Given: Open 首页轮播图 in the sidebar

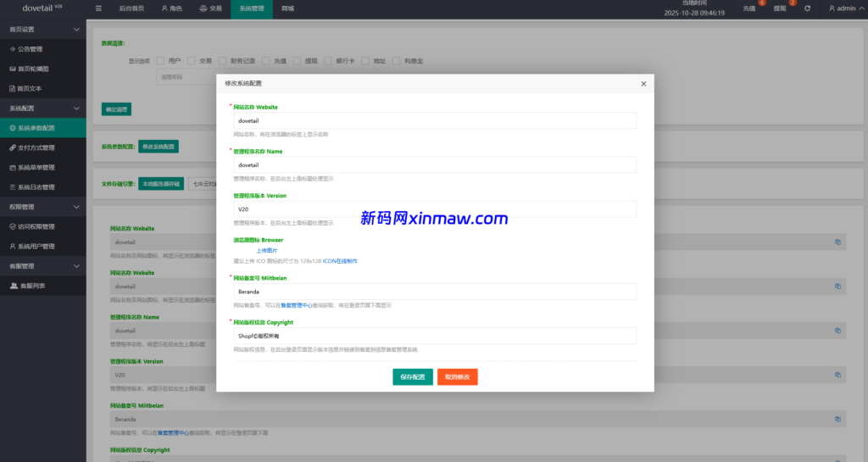Looking at the screenshot, I should point(43,69).
